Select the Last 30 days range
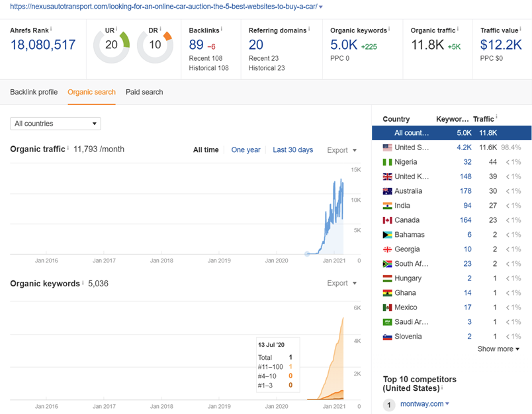532x414 pixels. [293, 150]
